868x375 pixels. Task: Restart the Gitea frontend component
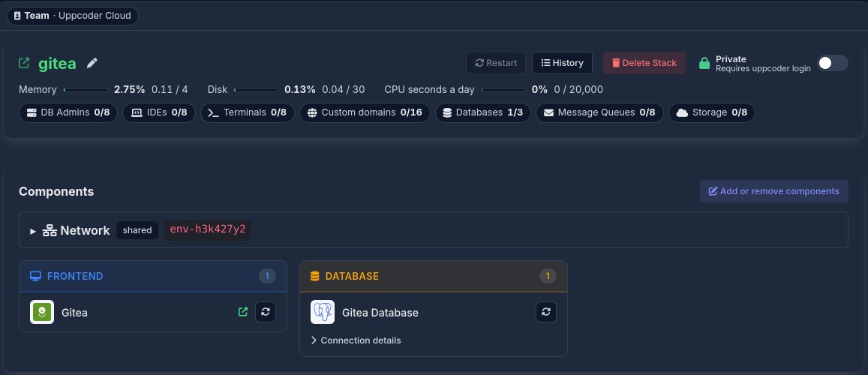265,312
